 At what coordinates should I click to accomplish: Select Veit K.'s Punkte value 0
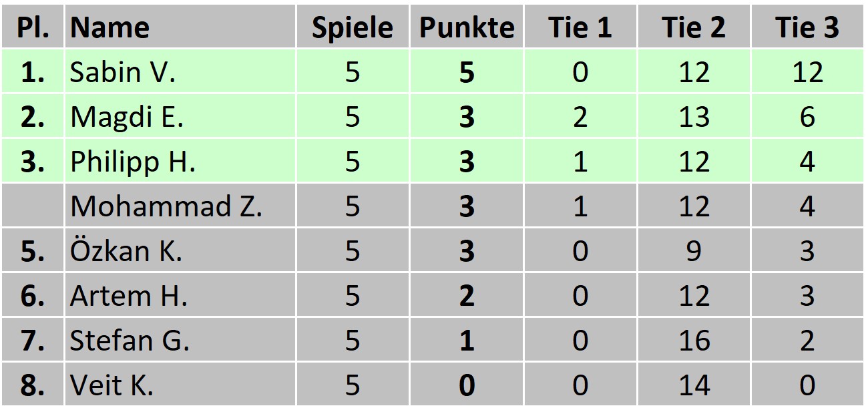tap(467, 385)
